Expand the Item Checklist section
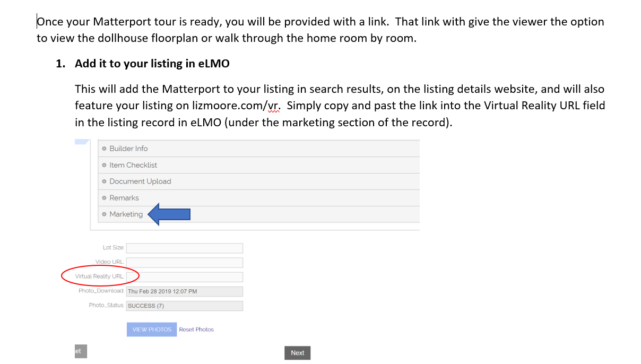641x364 pixels. (133, 165)
